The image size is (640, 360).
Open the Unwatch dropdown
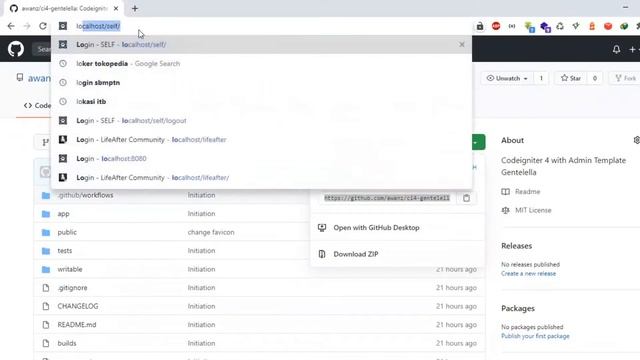coord(507,78)
